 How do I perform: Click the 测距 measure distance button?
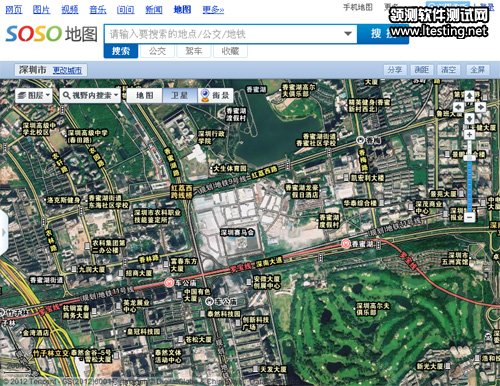pos(421,70)
